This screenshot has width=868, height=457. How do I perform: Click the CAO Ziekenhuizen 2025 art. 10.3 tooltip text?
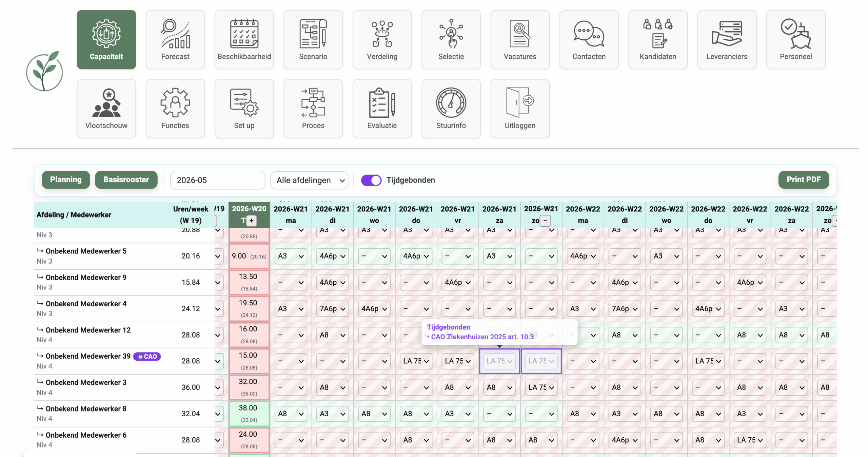482,337
